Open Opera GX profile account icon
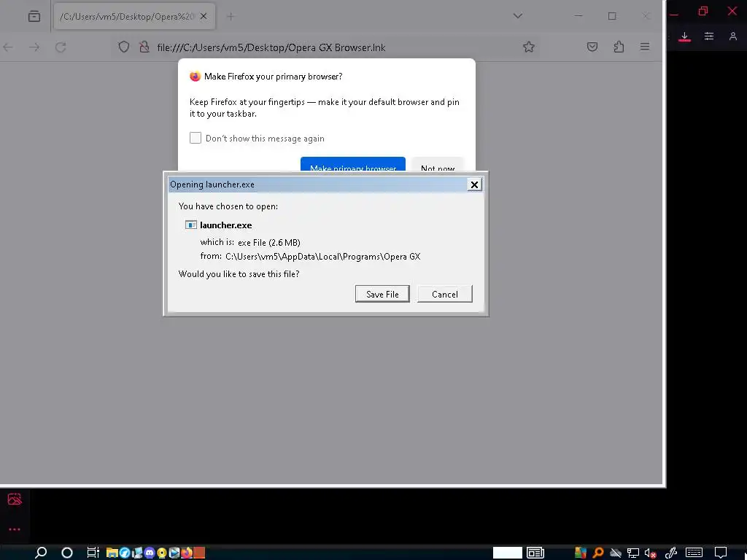747x560 pixels. (x=732, y=36)
